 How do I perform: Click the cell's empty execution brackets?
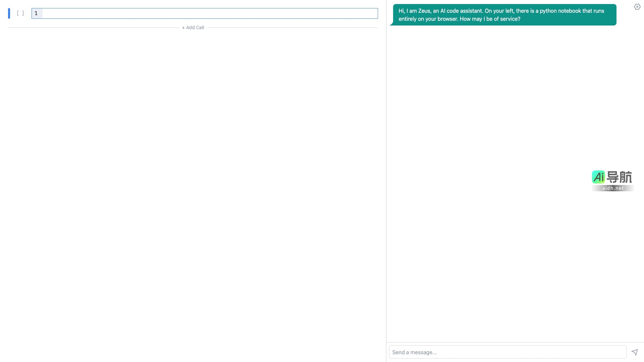(x=20, y=13)
